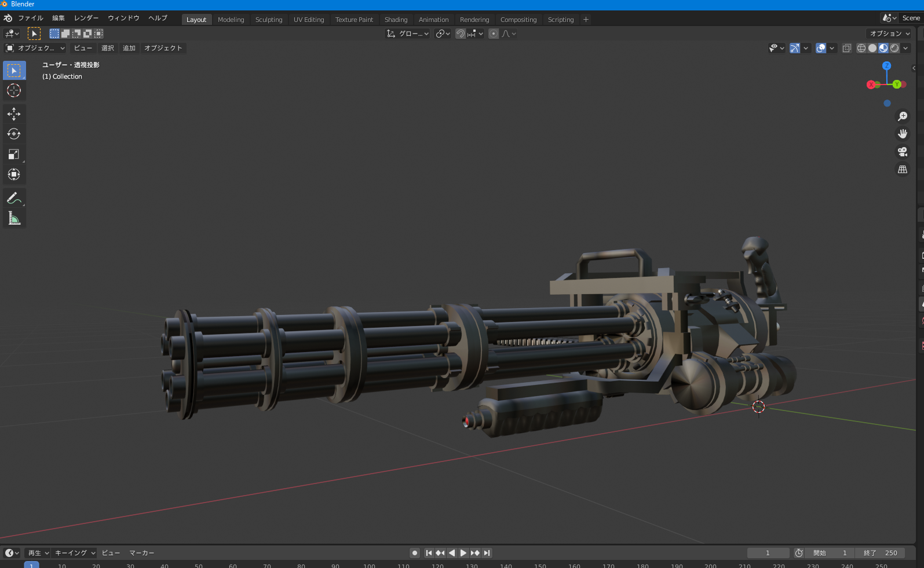The width and height of the screenshot is (924, 568).
Task: Expand the オプション dropdown
Action: click(889, 34)
